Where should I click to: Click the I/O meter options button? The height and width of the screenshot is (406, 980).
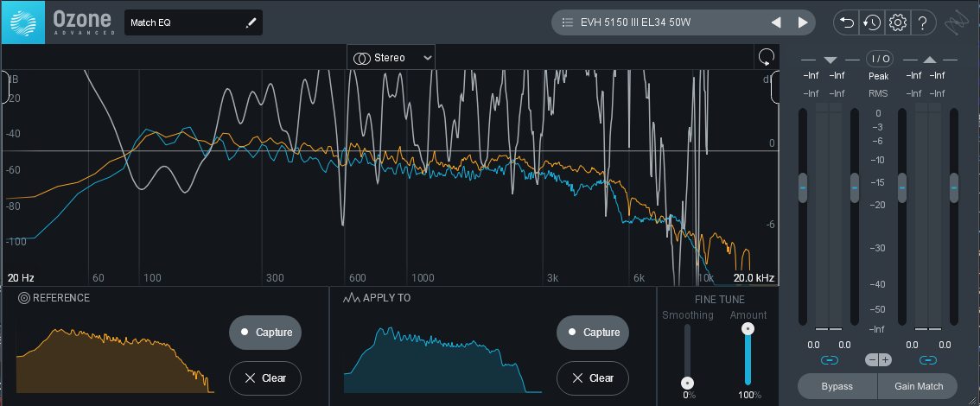click(880, 59)
